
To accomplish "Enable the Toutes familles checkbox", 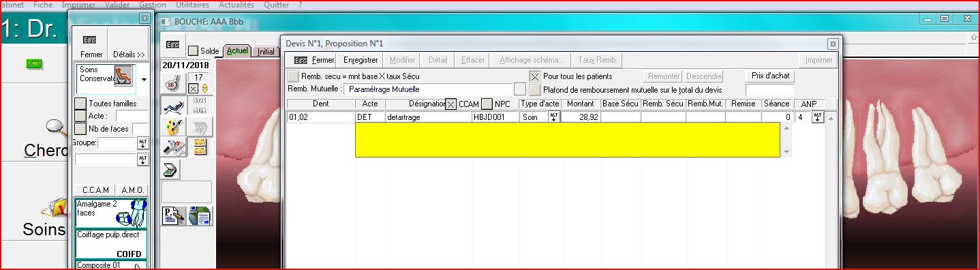I will click(80, 103).
